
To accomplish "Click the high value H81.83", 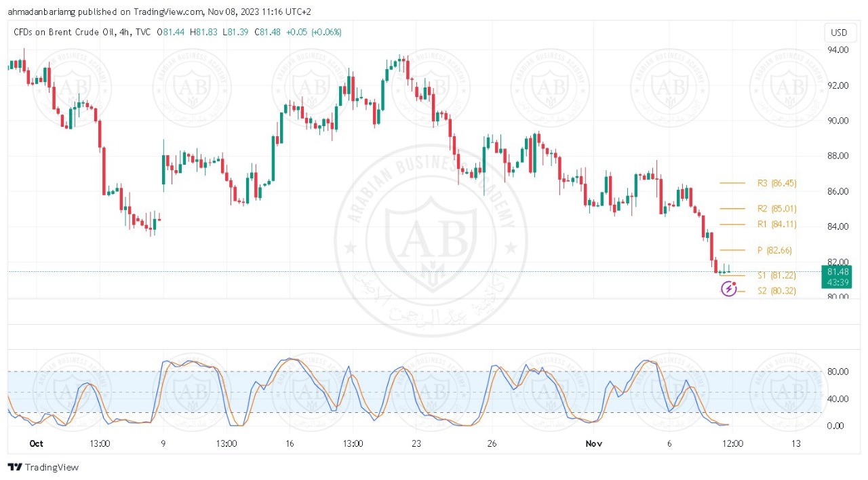I will tap(203, 32).
